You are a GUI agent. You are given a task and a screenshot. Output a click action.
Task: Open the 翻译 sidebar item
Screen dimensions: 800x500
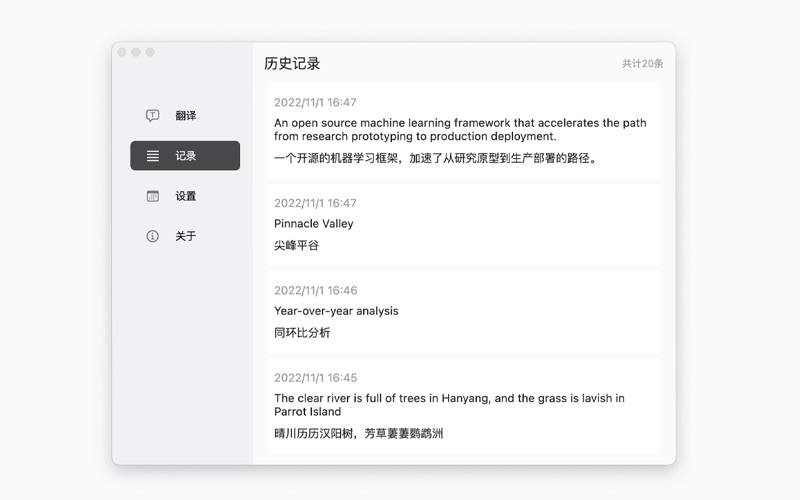pyautogui.click(x=185, y=115)
